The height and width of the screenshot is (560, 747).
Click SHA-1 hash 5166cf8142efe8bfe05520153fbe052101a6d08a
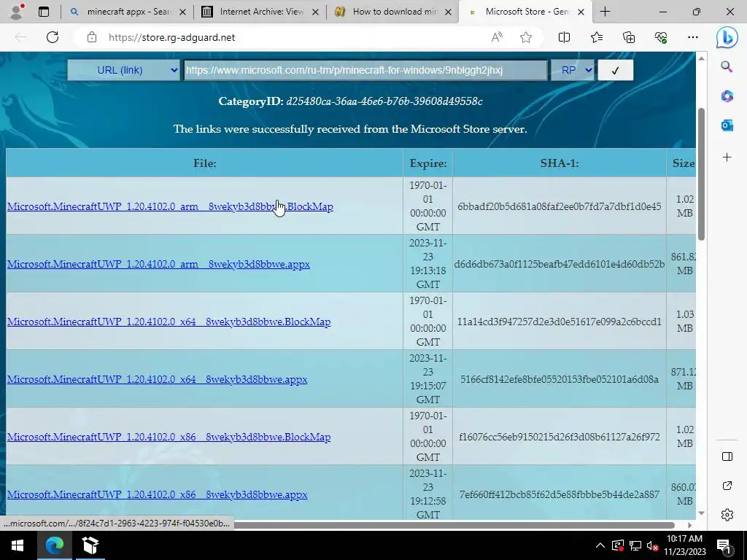(560, 379)
